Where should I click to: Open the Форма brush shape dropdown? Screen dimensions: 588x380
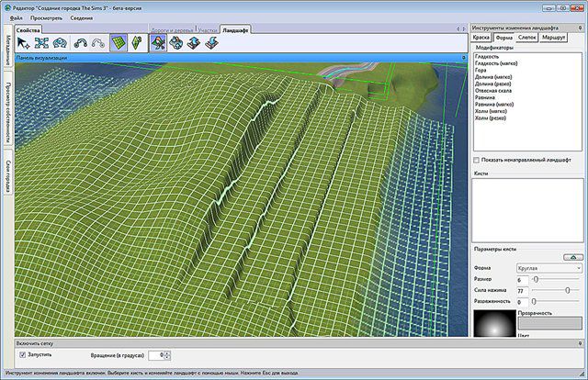pos(549,268)
